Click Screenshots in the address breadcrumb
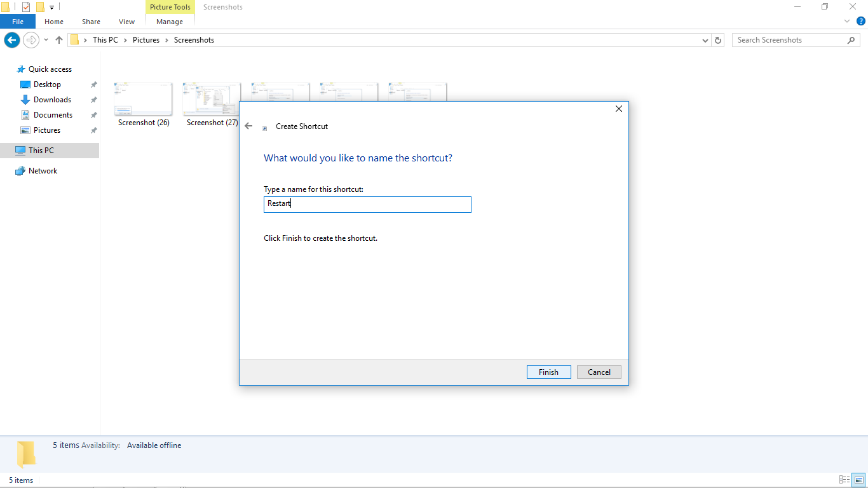This screenshot has height=488, width=868. (x=194, y=40)
